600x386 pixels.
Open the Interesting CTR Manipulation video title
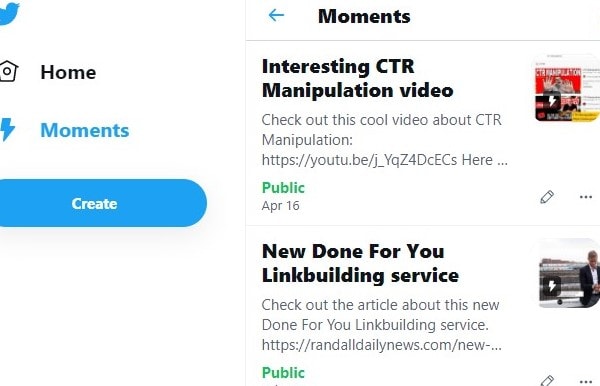357,78
